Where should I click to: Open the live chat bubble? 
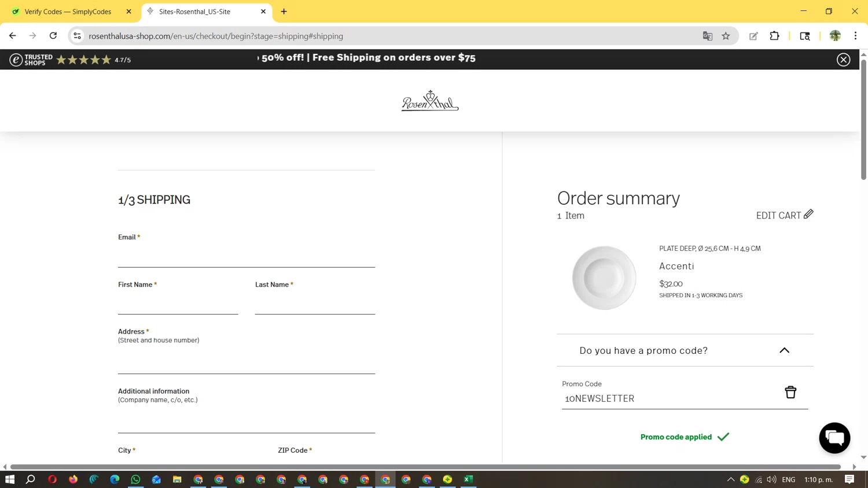pyautogui.click(x=834, y=438)
